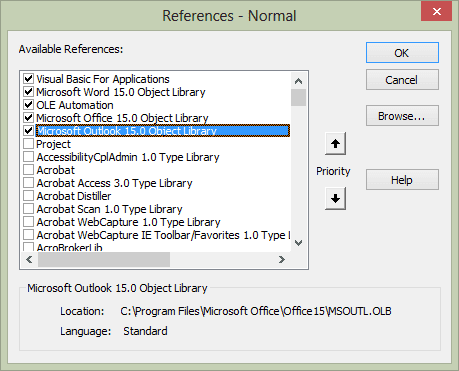Select highlighted 'Microsoft Outlook 15.0 Object Library' row
Image resolution: width=459 pixels, height=371 pixels.
click(163, 131)
